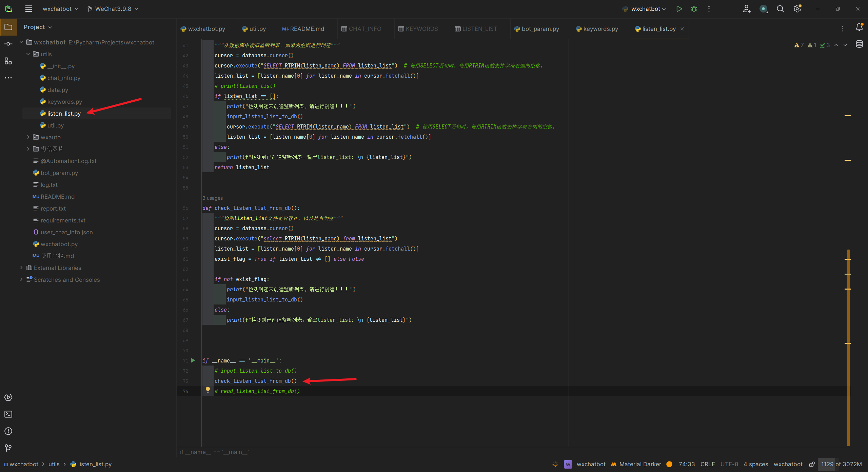This screenshot has height=472, width=868.
Task: Open the Database tool window
Action: click(x=859, y=44)
